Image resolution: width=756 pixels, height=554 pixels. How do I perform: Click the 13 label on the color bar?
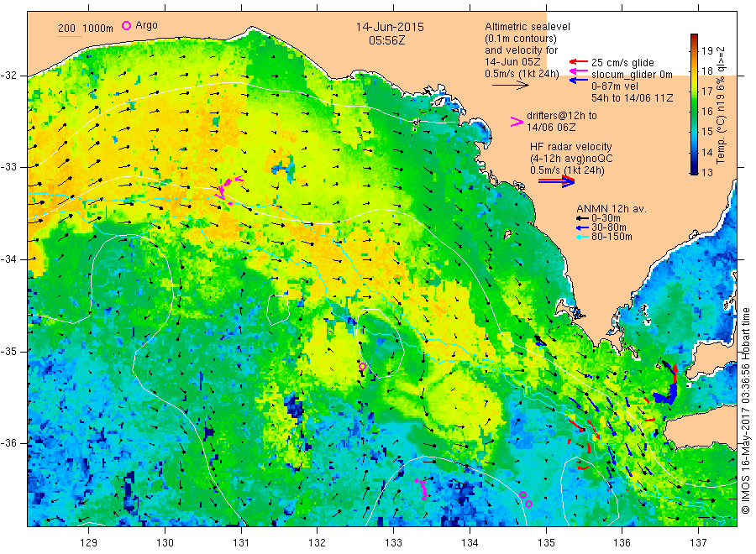point(706,172)
